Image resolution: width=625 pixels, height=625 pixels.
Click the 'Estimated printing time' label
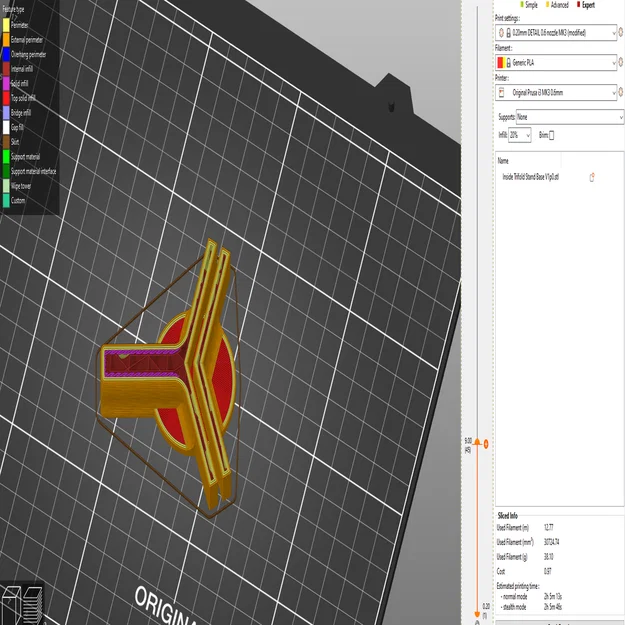518,586
